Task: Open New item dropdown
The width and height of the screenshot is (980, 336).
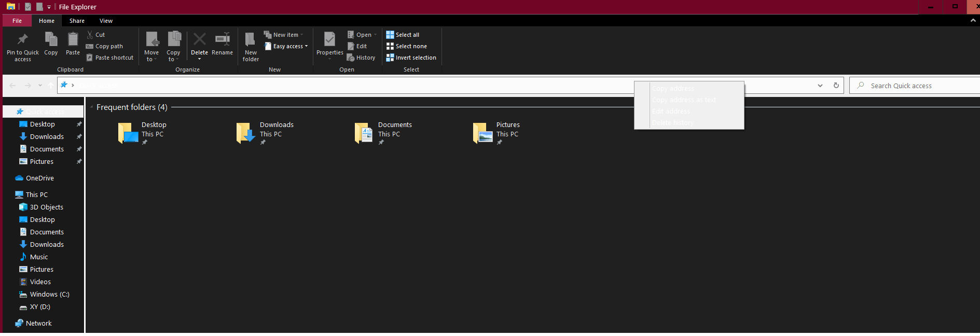Action: [283, 35]
